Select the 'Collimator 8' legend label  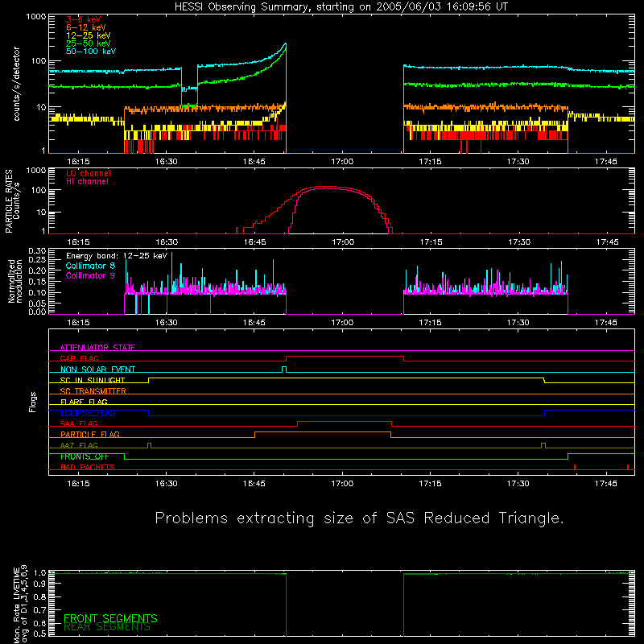point(90,266)
